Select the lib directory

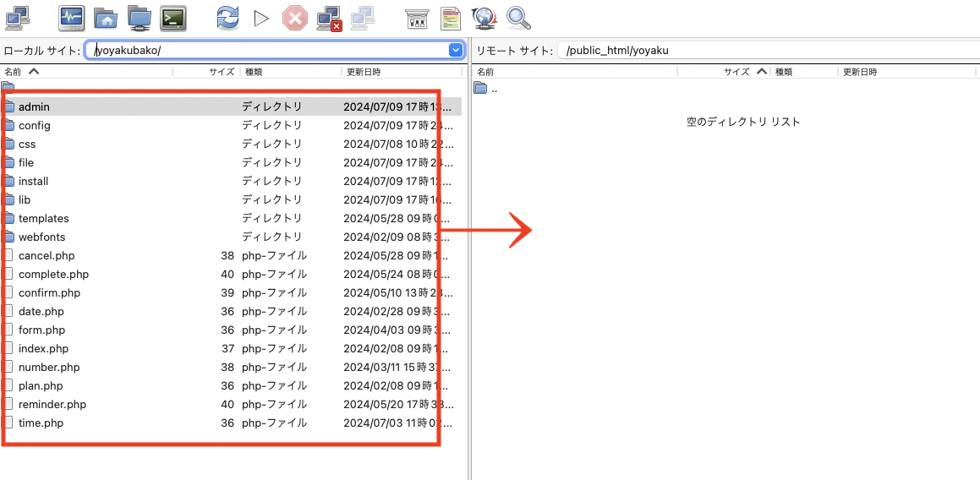(x=231, y=200)
